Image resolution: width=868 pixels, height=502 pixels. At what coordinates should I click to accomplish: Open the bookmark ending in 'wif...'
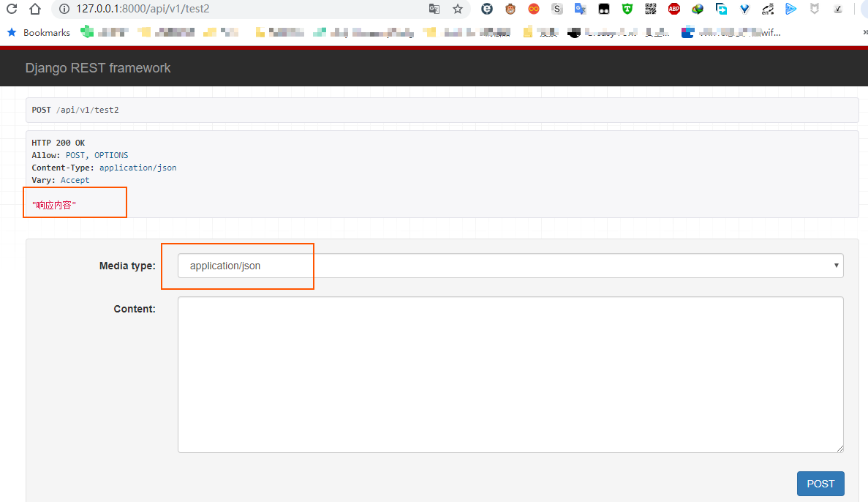pos(731,33)
